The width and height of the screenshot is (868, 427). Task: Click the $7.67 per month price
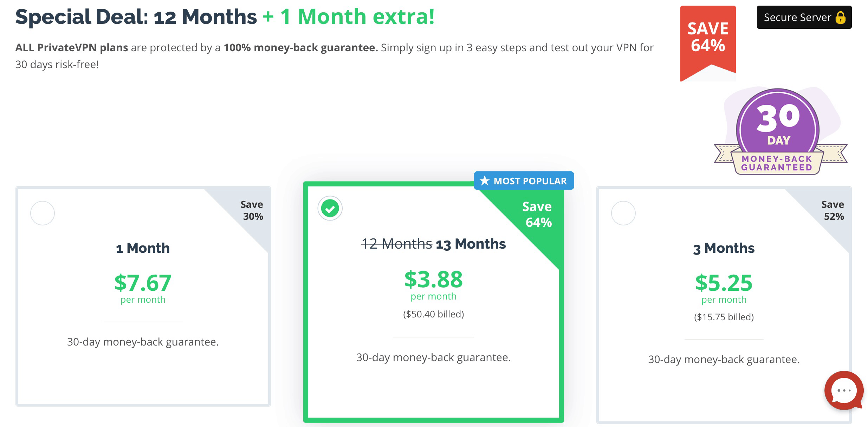[143, 283]
